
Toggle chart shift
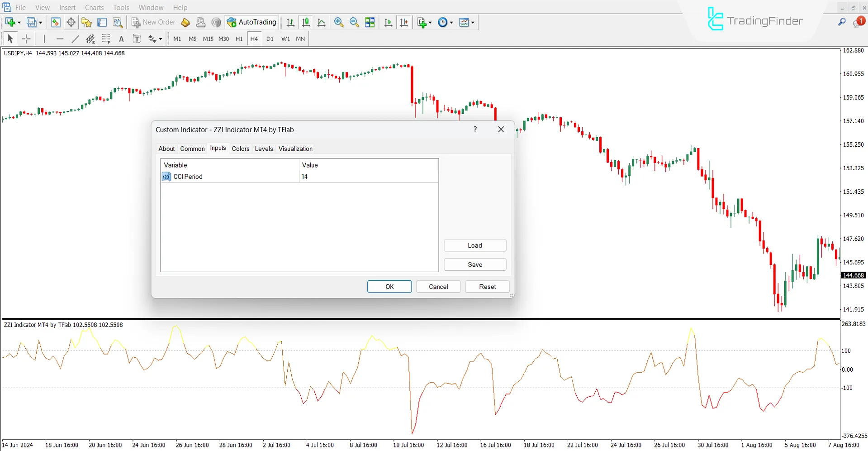coord(404,22)
